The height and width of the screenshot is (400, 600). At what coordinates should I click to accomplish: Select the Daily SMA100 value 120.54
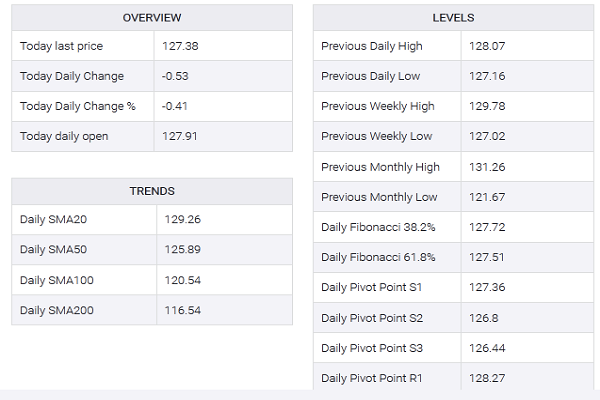pyautogui.click(x=181, y=279)
